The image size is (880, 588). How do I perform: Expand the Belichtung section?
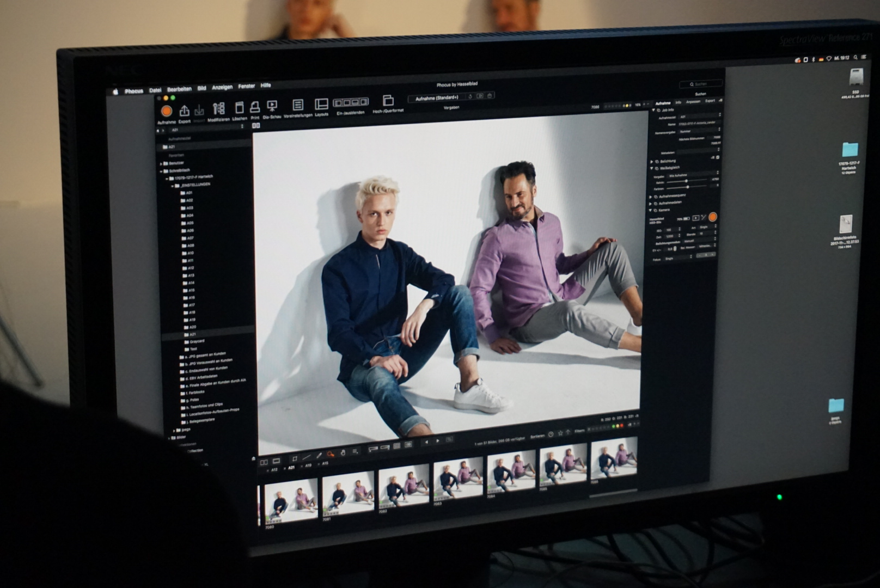(652, 162)
